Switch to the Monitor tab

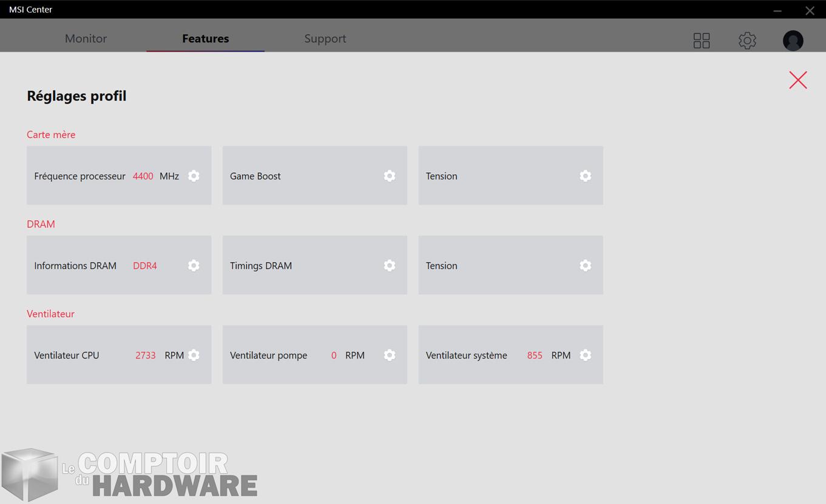click(x=86, y=38)
